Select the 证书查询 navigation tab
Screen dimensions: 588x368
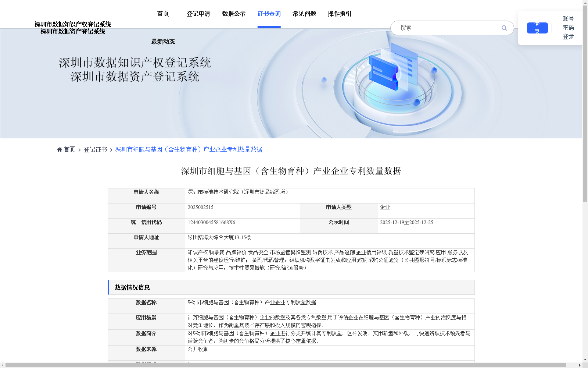click(x=269, y=14)
